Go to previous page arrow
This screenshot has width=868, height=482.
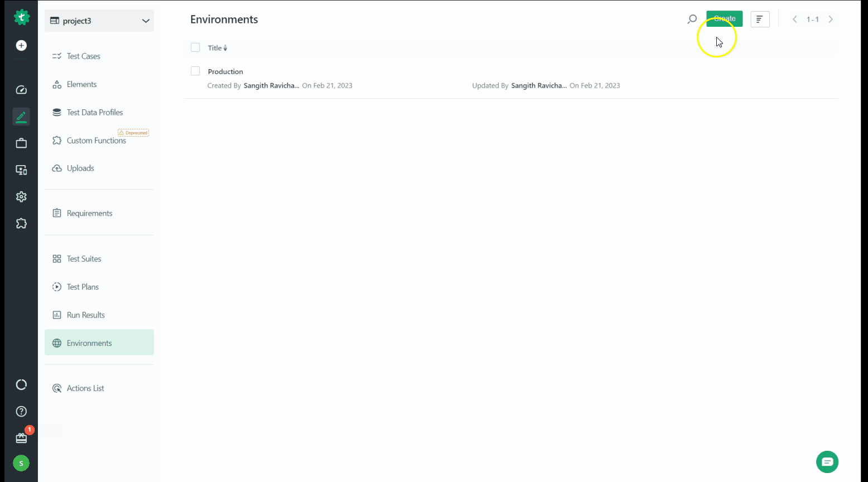[795, 19]
